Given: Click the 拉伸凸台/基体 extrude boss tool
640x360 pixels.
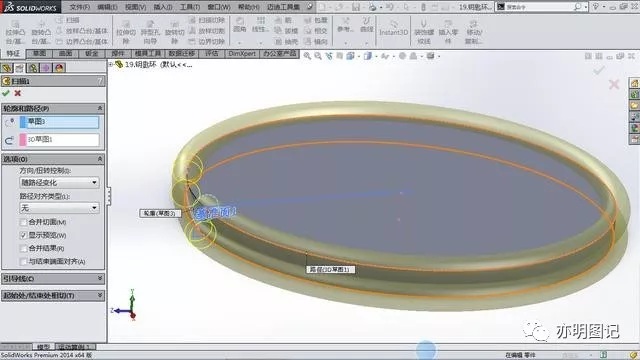Looking at the screenshot, I should pos(15,31).
